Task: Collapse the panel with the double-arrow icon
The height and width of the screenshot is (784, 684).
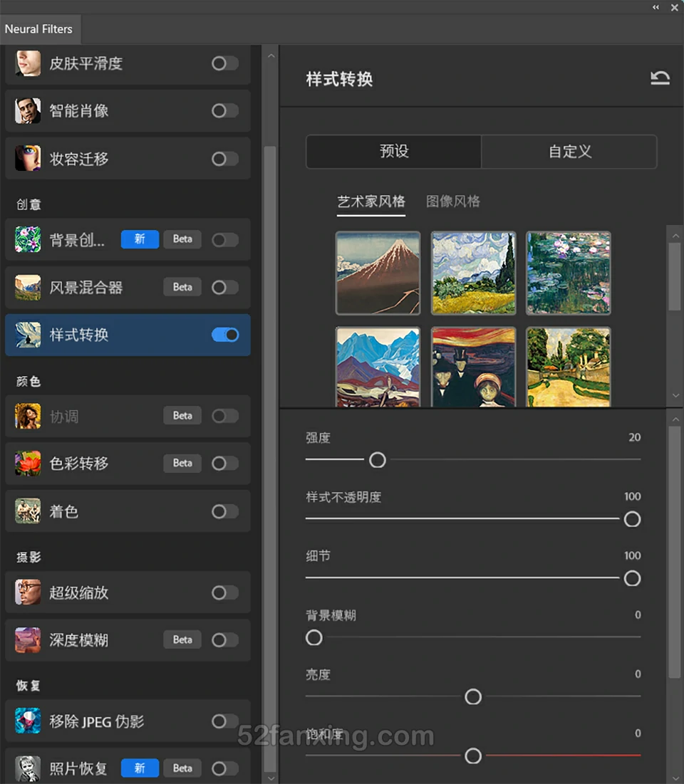Action: click(655, 7)
